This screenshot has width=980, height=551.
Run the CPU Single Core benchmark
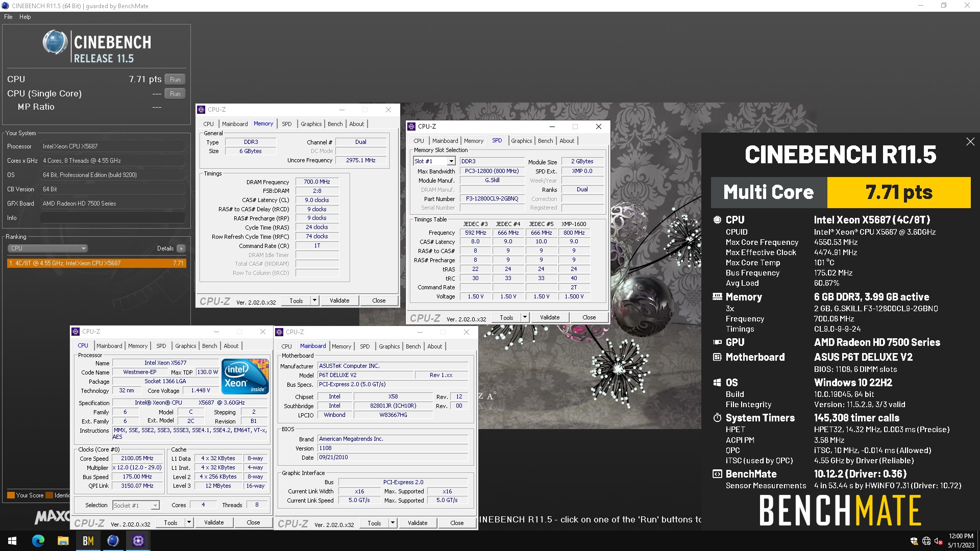click(x=175, y=94)
